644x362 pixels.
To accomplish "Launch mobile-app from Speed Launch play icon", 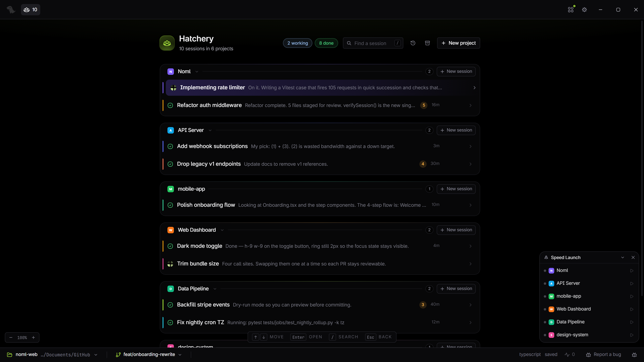I will (632, 296).
